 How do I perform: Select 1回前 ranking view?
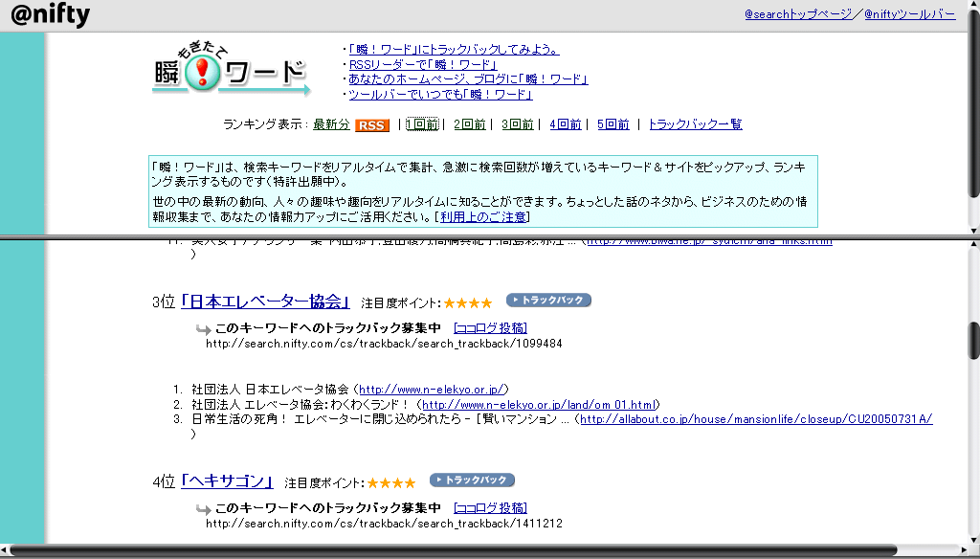coord(422,124)
